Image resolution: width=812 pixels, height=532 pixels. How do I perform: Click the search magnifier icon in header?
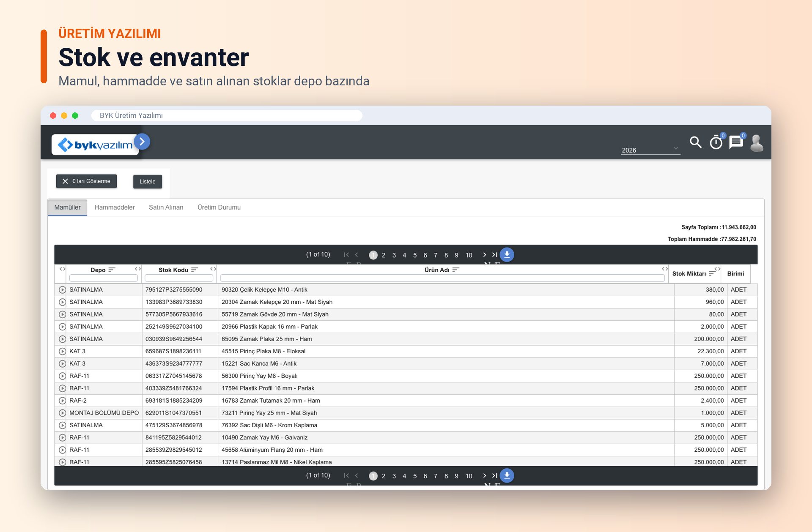(x=696, y=142)
